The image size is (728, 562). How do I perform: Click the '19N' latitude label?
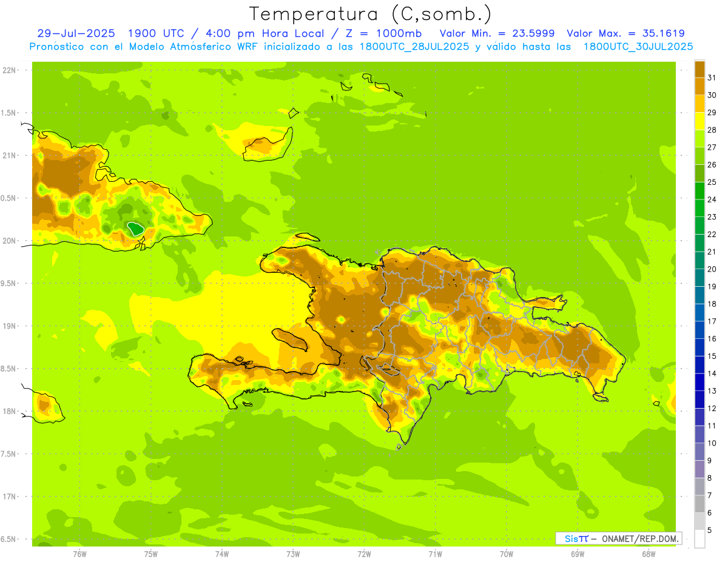pyautogui.click(x=10, y=326)
